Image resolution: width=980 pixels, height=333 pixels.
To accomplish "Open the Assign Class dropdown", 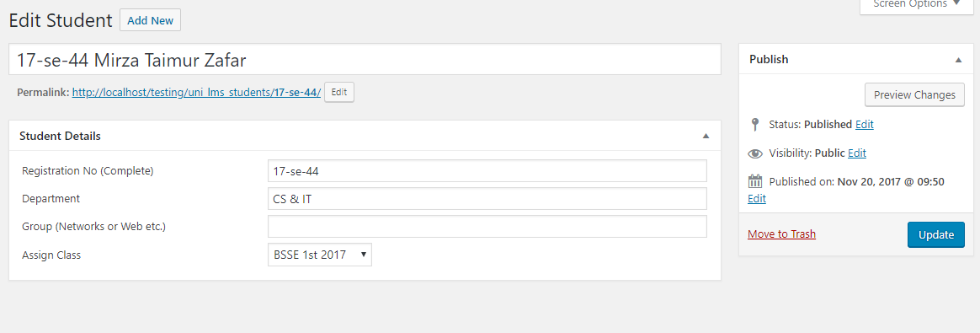I will [319, 255].
